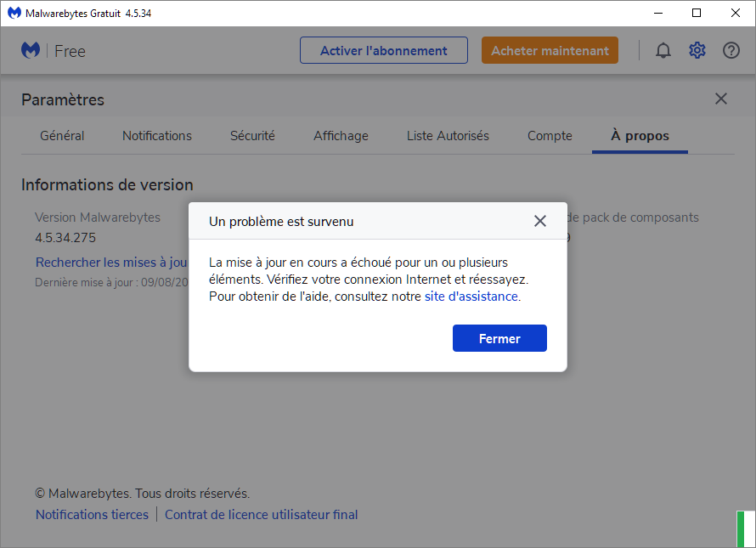Open settings via the gear icon
The image size is (756, 548).
697,50
